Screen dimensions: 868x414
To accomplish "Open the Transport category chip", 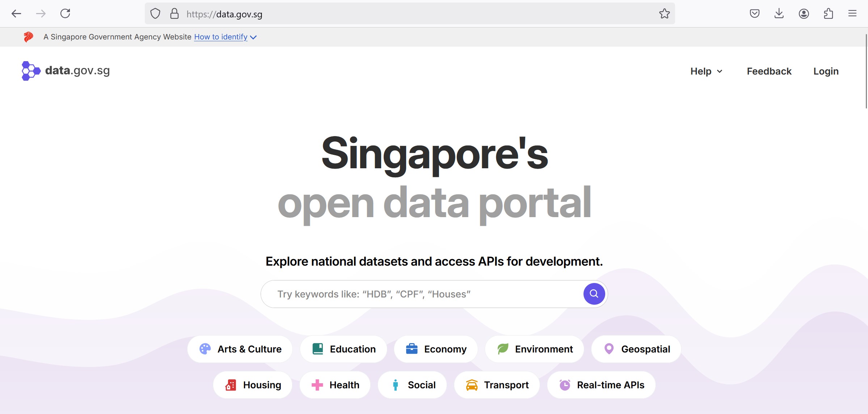I will [x=497, y=385].
